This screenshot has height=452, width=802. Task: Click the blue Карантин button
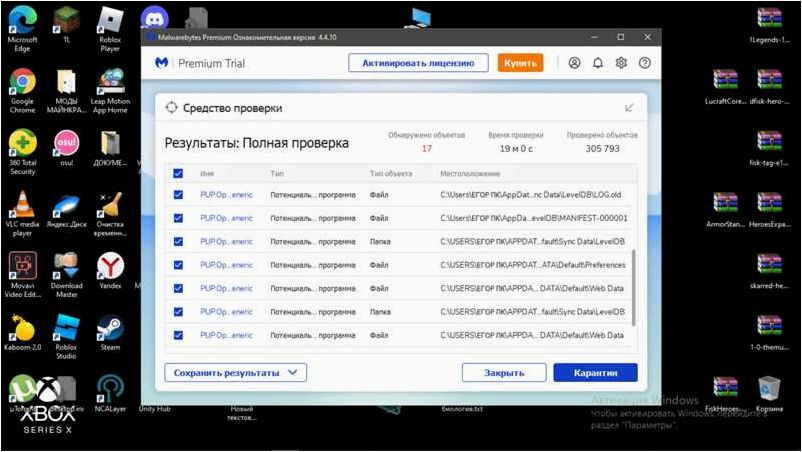point(595,373)
